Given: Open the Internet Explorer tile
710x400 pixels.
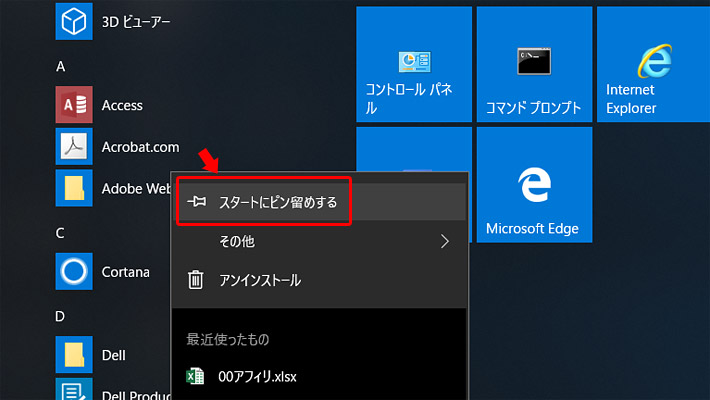Looking at the screenshot, I should pos(653,64).
